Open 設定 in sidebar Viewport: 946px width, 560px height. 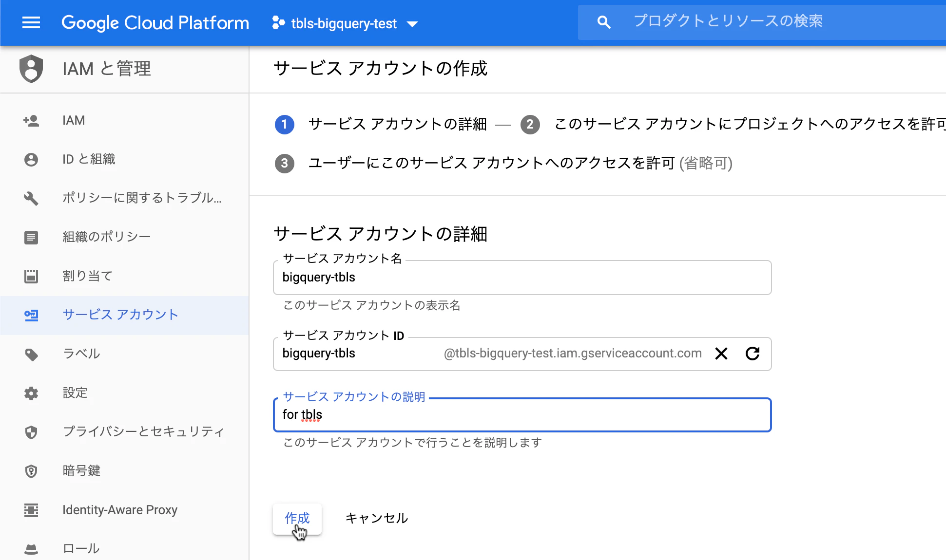[125, 393]
